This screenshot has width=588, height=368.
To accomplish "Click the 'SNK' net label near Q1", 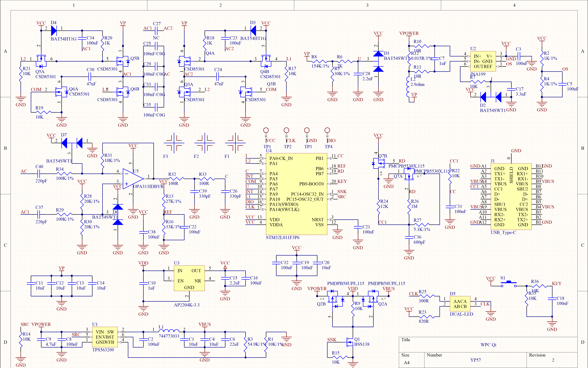I will [x=332, y=340].
